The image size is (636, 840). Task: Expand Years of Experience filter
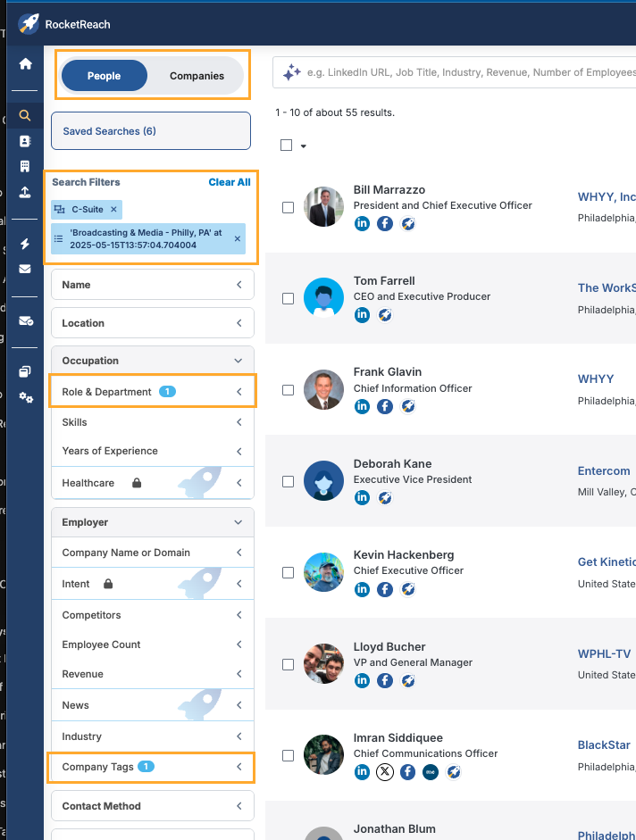click(153, 451)
